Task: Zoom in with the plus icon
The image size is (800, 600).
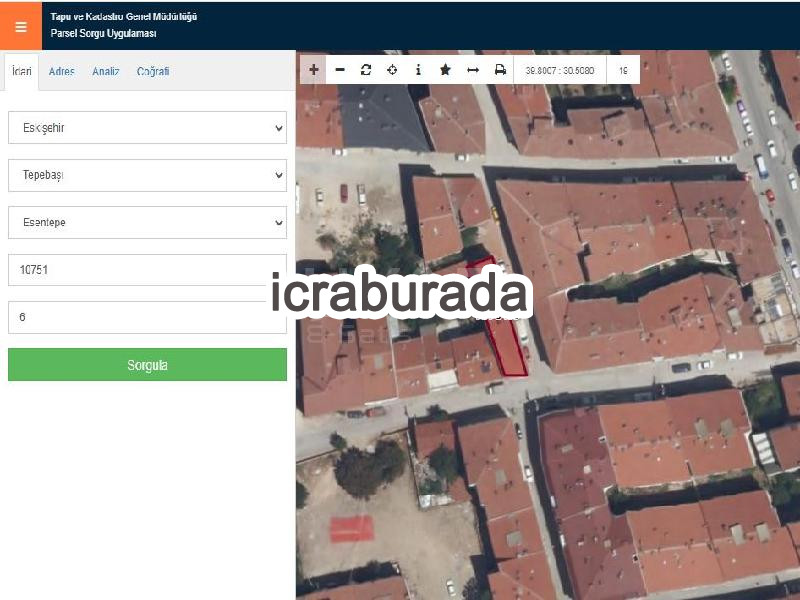Action: click(x=313, y=70)
